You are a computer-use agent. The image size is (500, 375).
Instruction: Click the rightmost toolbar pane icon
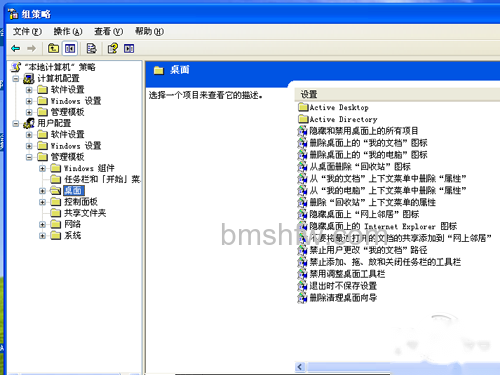click(129, 49)
